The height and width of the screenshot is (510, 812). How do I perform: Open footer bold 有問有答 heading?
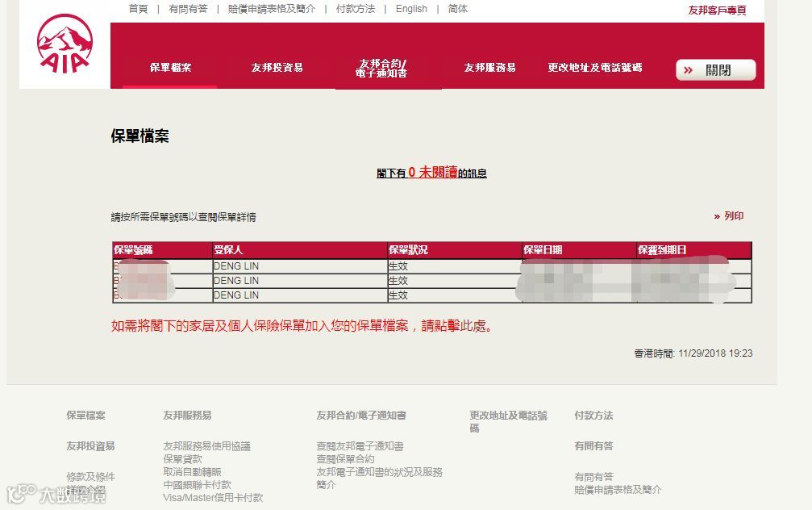click(x=594, y=445)
